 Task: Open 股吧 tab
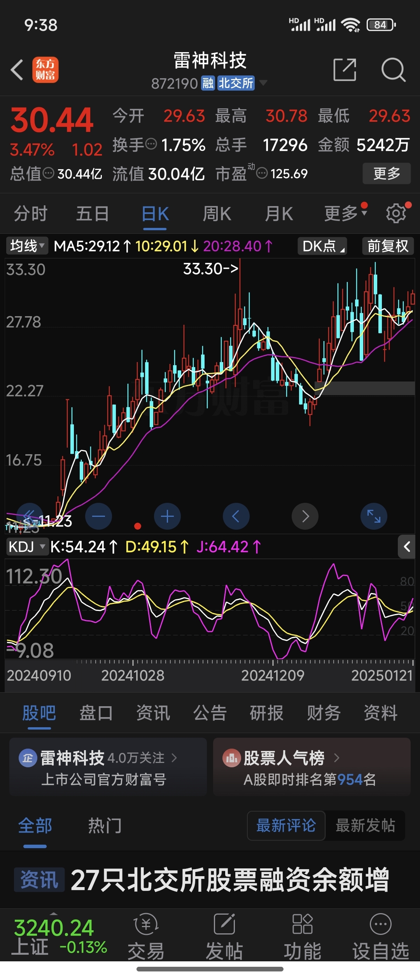39,713
